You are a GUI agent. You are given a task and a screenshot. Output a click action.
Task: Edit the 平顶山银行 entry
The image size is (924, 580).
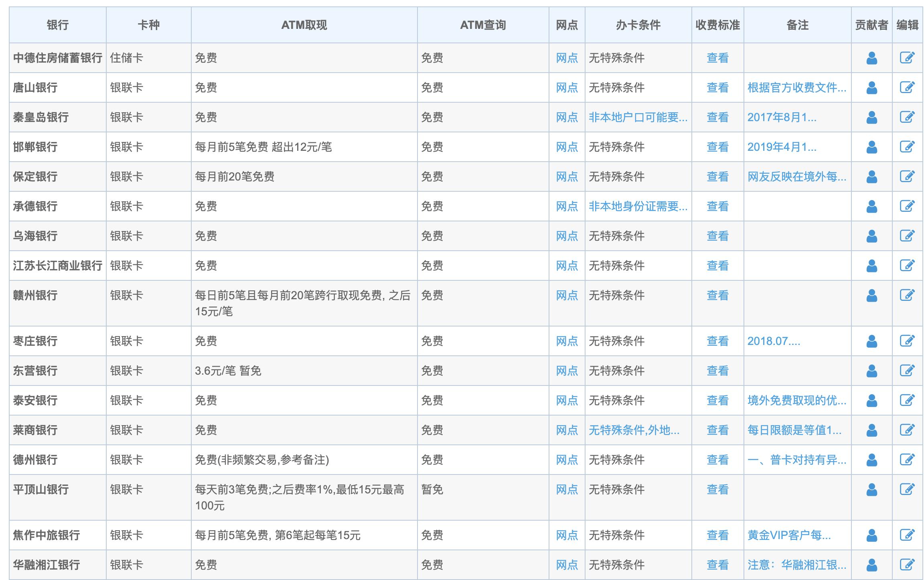pos(907,489)
